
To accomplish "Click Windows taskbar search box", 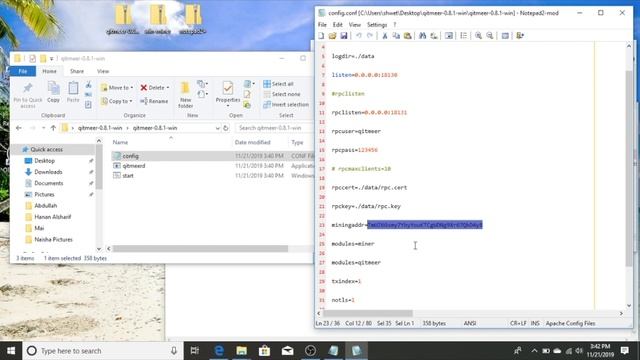I will (x=102, y=351).
